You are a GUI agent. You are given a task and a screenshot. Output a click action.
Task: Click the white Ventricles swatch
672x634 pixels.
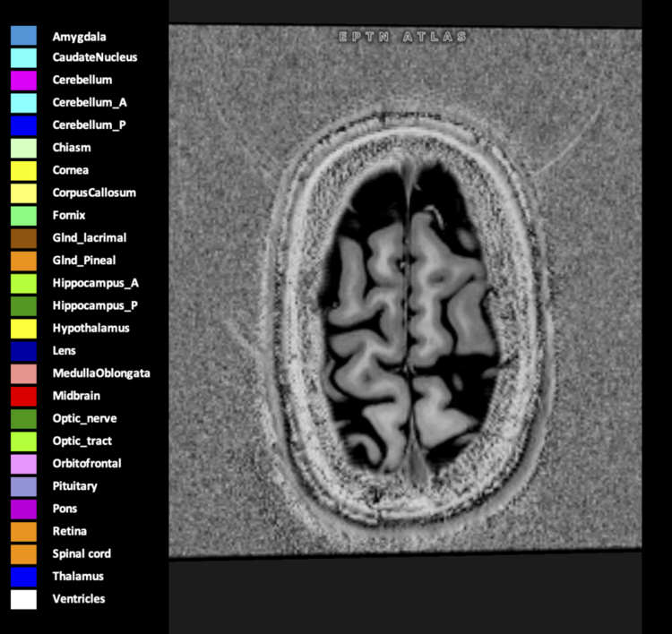click(23, 599)
